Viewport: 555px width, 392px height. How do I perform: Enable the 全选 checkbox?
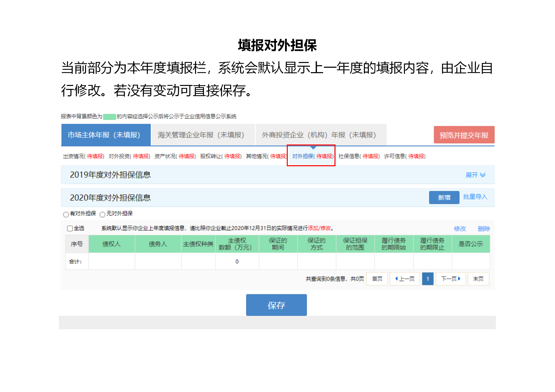pos(69,228)
